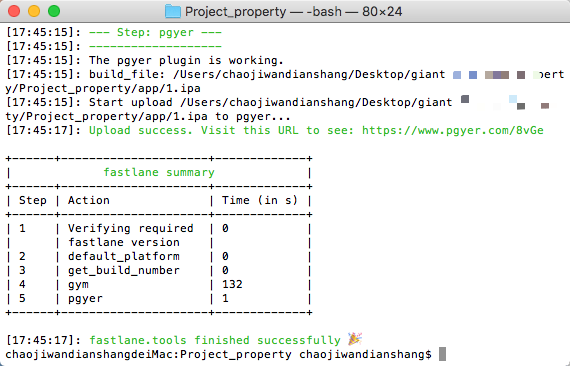The image size is (570, 366).
Task: Click the green zoom window button
Action: (54, 11)
